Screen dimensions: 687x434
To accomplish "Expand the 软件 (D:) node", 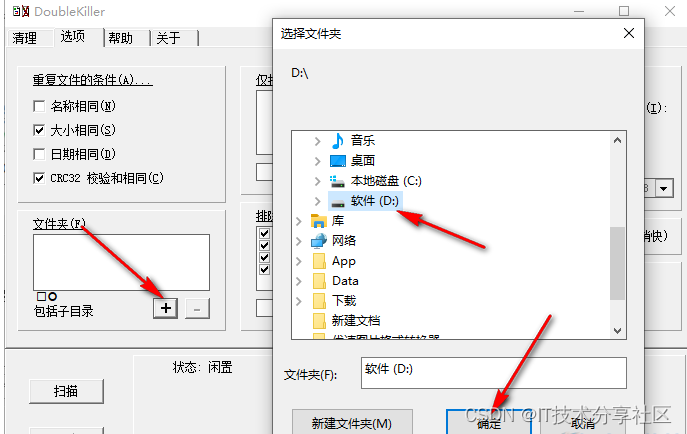I will tap(318, 201).
